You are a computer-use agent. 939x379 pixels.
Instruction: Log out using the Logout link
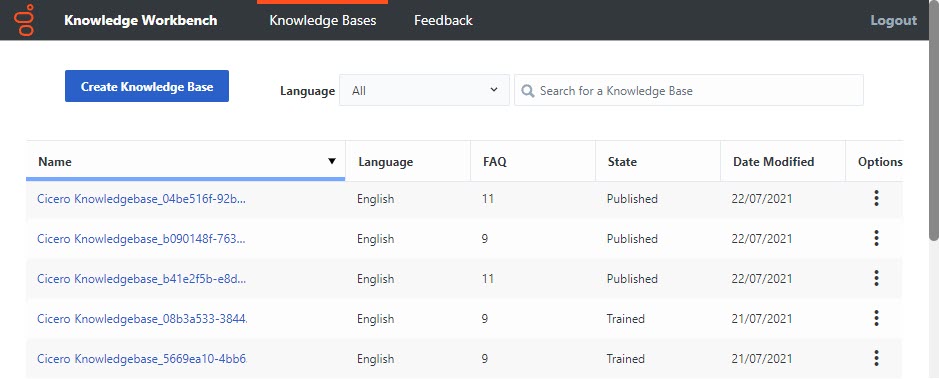pos(893,20)
